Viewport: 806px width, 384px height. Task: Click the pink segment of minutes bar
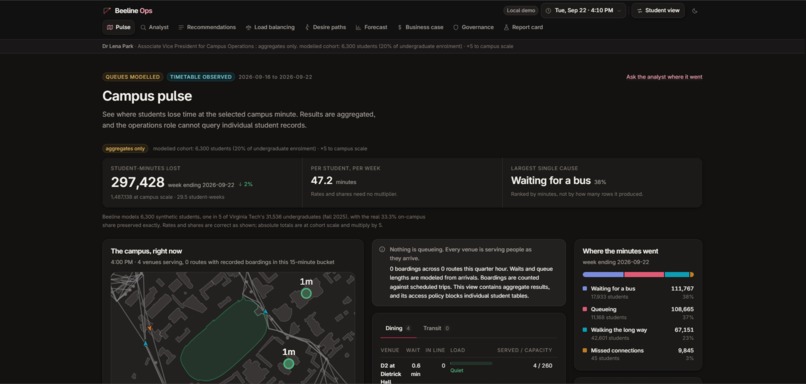click(644, 275)
